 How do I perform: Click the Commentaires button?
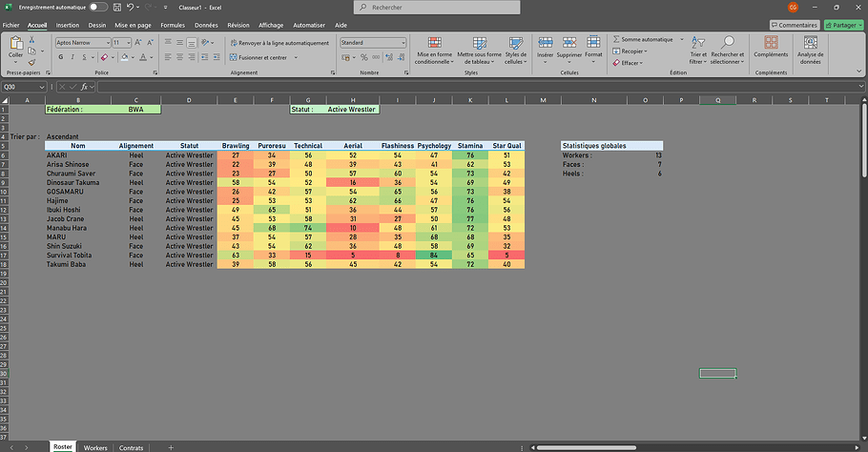coord(794,26)
